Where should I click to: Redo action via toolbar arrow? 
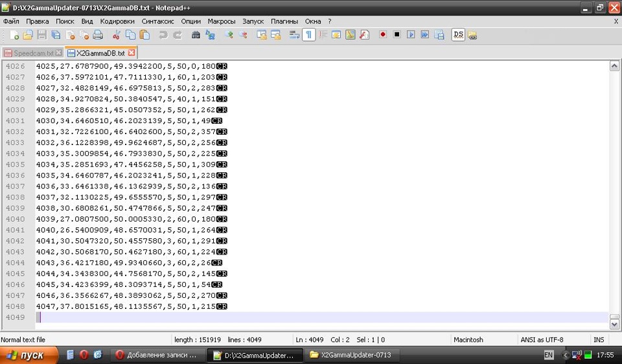pyautogui.click(x=178, y=35)
